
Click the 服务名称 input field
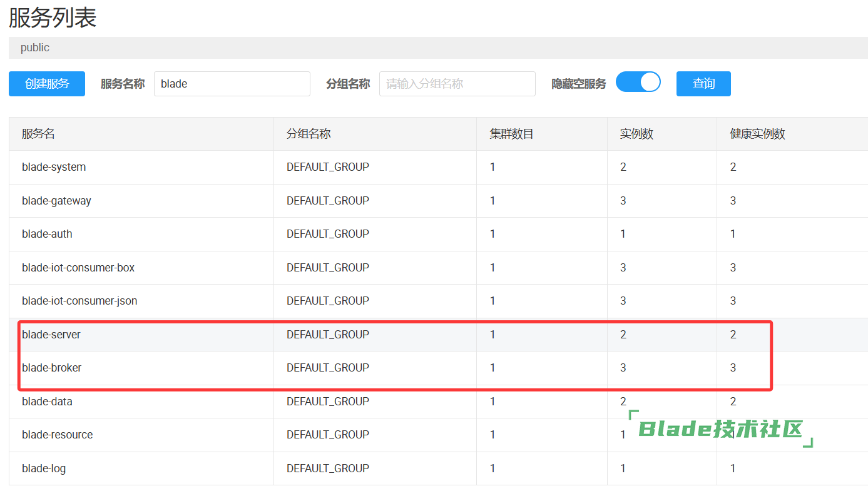tap(232, 84)
